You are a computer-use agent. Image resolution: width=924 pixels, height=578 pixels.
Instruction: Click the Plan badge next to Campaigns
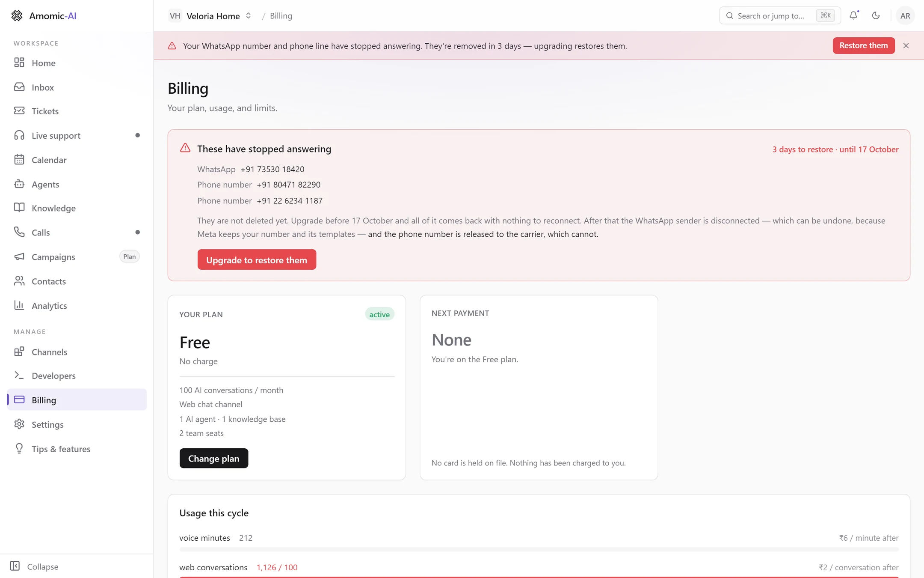[x=129, y=256]
